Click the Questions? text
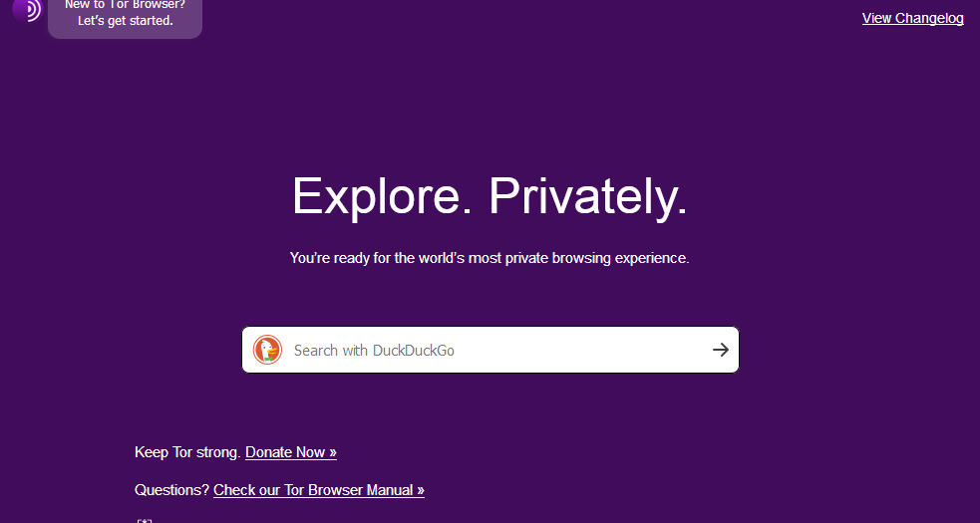980x523 pixels. coord(171,490)
